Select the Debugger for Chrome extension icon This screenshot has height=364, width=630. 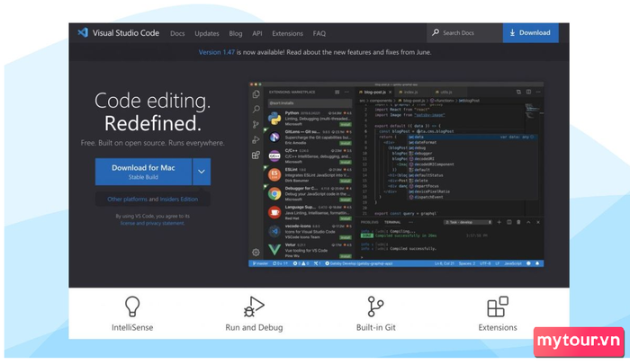click(274, 193)
